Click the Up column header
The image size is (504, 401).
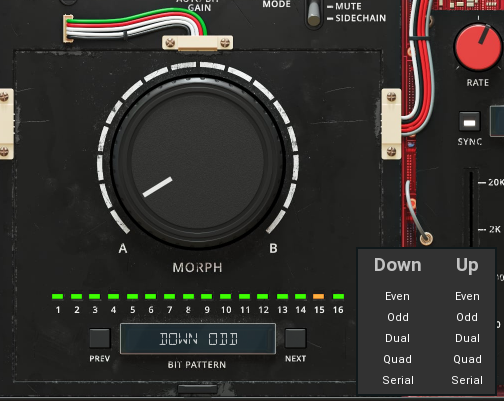click(x=467, y=266)
